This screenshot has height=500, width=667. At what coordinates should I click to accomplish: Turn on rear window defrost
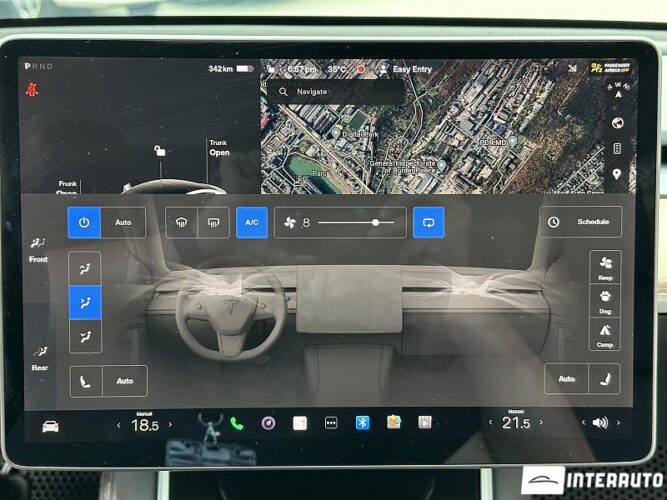point(214,223)
